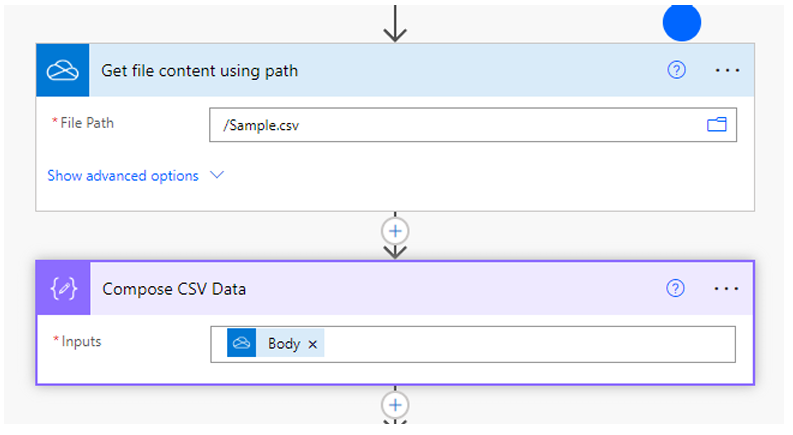Click the Compose curly-braces action icon
This screenshot has width=793, height=435.
tap(64, 289)
